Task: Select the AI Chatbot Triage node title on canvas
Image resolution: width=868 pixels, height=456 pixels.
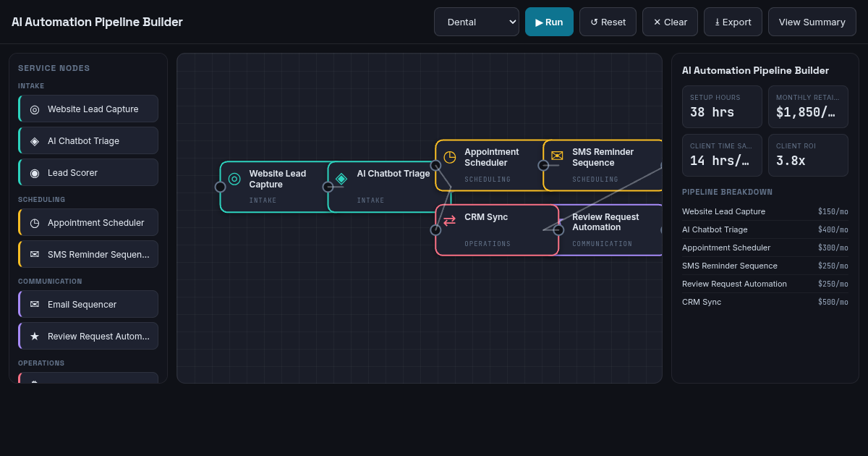Action: pos(393,174)
